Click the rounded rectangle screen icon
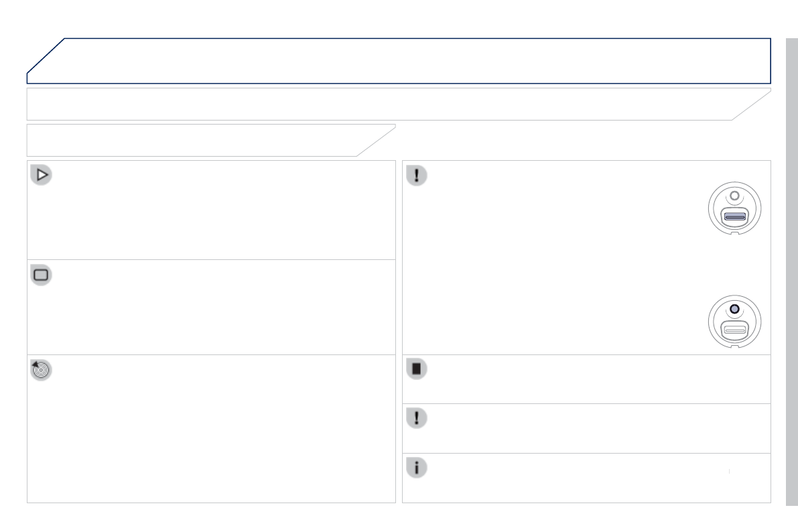 (42, 275)
